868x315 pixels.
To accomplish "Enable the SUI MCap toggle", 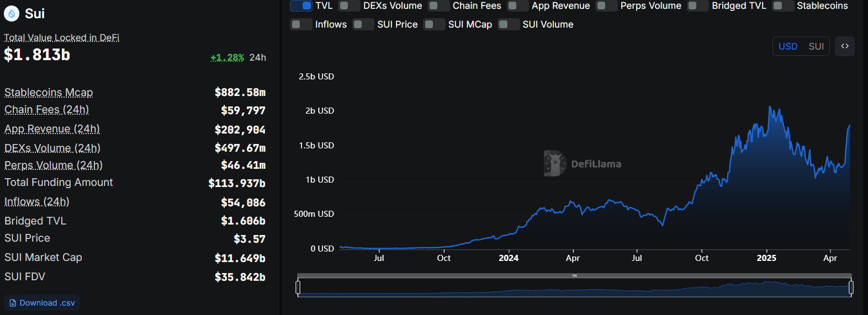I will 434,24.
